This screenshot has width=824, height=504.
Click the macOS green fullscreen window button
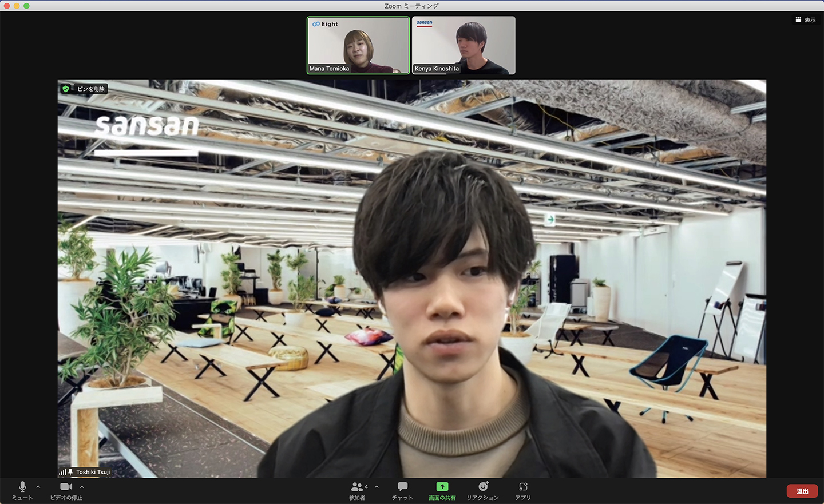point(26,6)
